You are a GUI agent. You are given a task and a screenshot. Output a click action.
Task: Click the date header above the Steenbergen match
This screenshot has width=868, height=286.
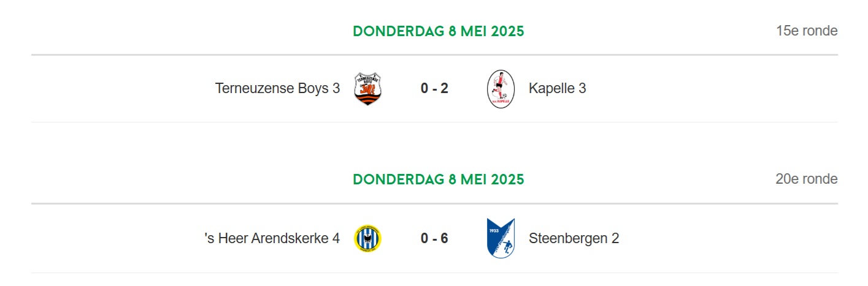[x=439, y=179]
